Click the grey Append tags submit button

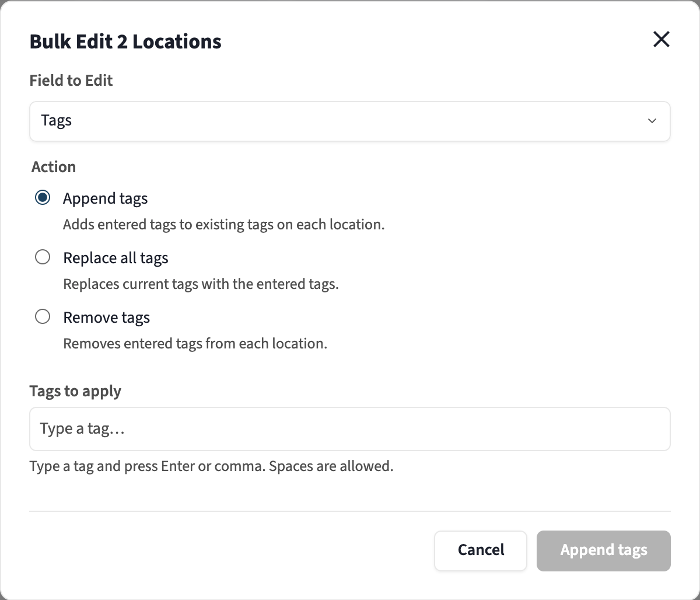pyautogui.click(x=604, y=550)
